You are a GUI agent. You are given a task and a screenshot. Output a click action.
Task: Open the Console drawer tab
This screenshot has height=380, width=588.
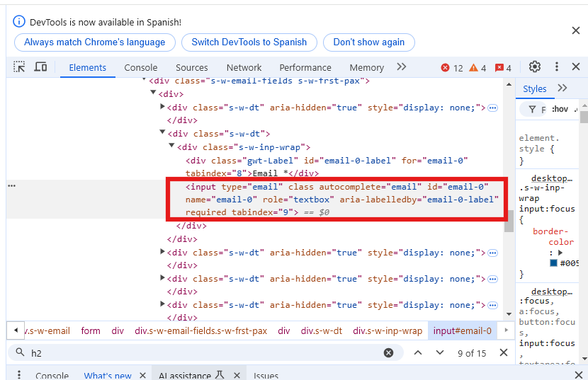click(52, 375)
